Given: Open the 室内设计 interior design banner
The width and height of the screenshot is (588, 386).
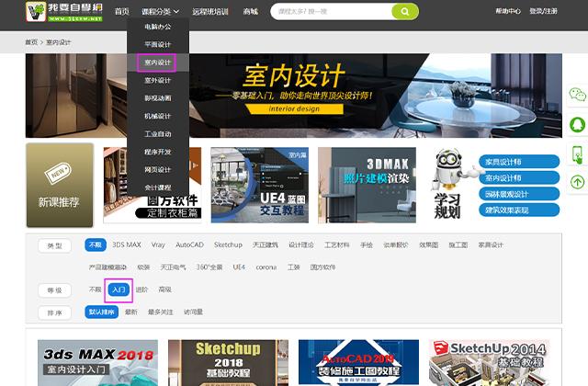Looking at the screenshot, I should click(294, 96).
